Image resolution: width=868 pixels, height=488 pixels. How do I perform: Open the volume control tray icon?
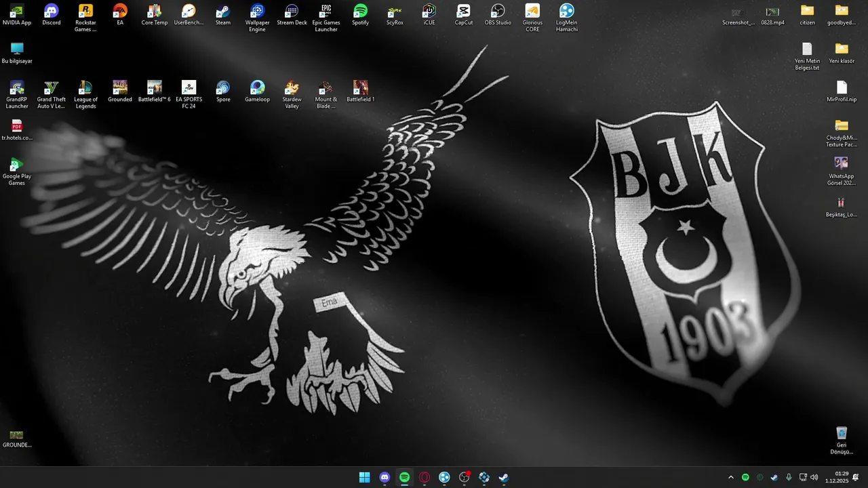coord(814,477)
